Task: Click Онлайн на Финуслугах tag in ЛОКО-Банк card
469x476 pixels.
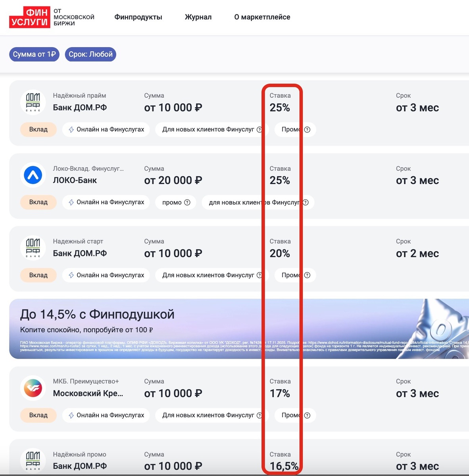Action: coord(106,202)
